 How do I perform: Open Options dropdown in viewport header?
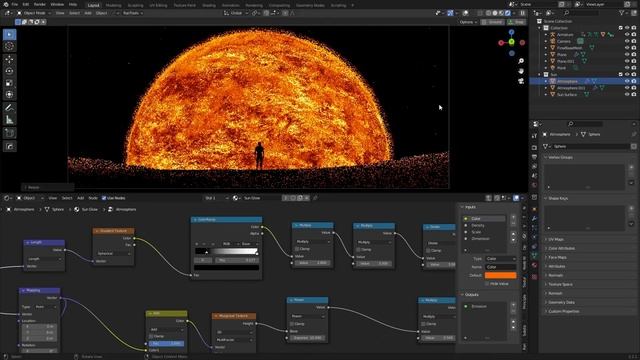(x=468, y=22)
